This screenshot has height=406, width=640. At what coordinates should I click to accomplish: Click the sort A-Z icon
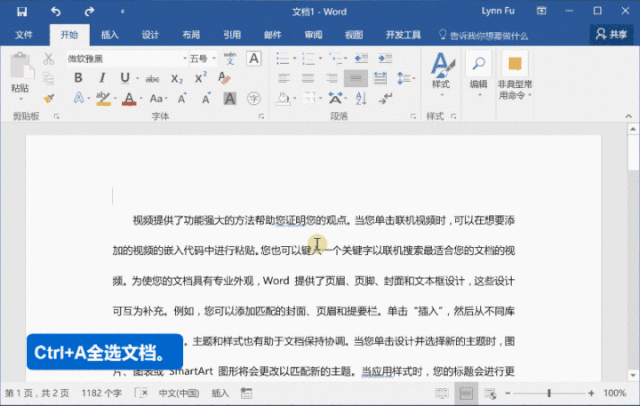pyautogui.click(x=361, y=98)
